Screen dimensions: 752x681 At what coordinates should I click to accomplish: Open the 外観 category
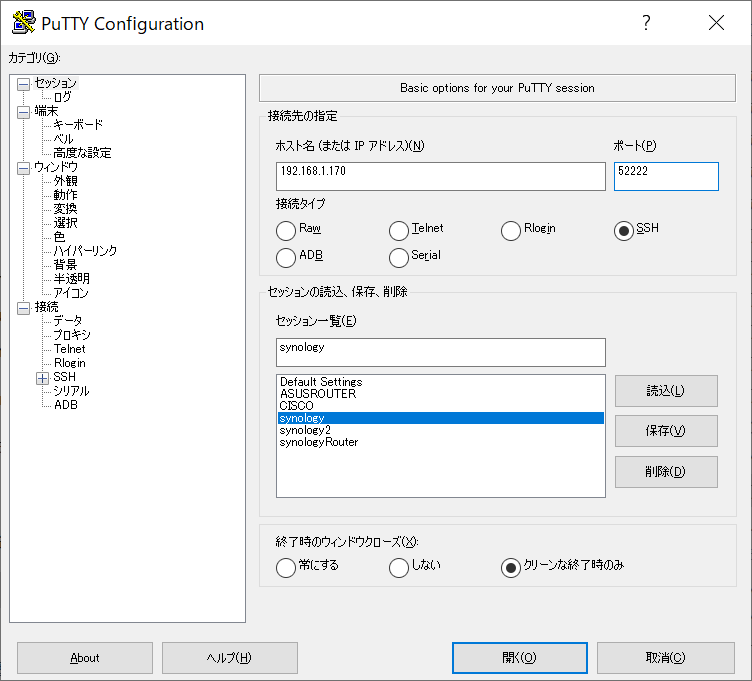pyautogui.click(x=65, y=181)
